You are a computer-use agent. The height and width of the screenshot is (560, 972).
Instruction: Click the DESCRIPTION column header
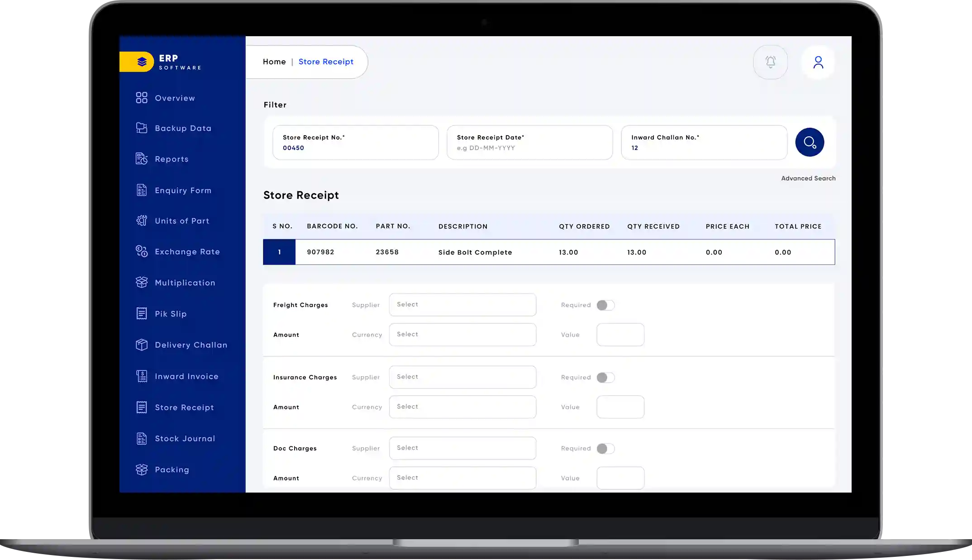[463, 226]
